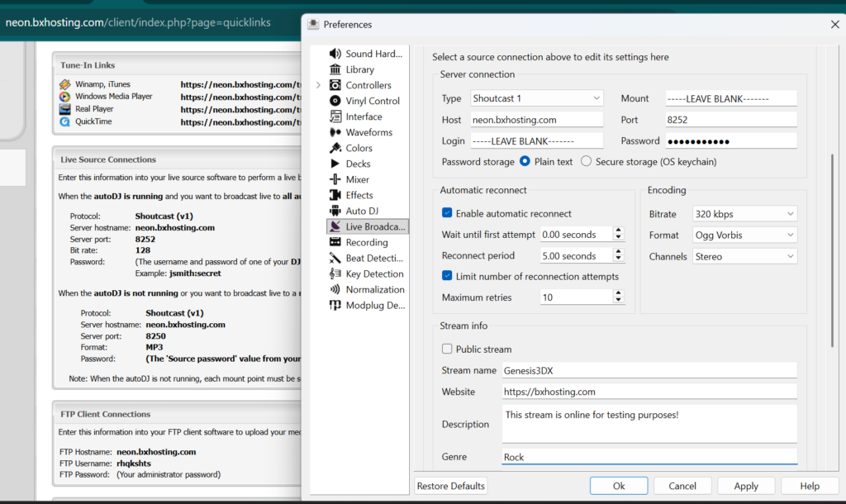Open the Recording preferences icon

coord(335,242)
